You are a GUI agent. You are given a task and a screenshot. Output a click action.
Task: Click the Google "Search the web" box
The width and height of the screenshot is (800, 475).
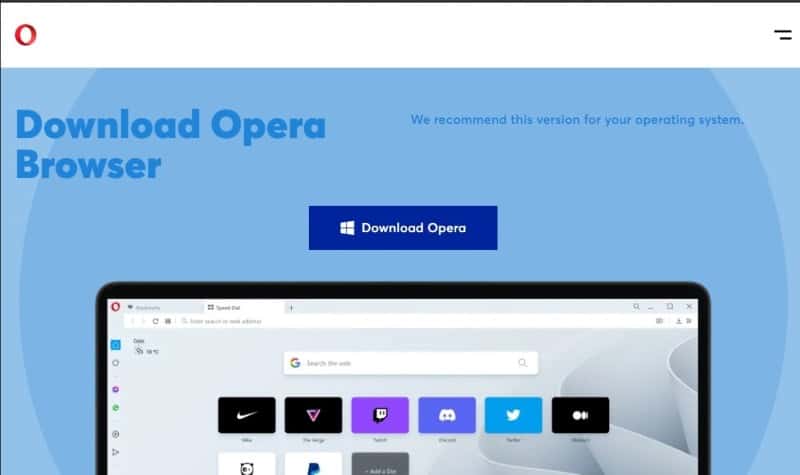coord(411,363)
